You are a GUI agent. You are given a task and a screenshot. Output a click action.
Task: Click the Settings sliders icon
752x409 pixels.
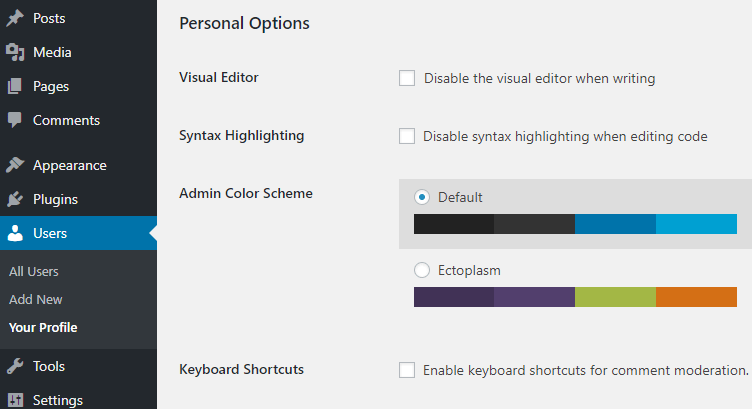[x=15, y=400]
